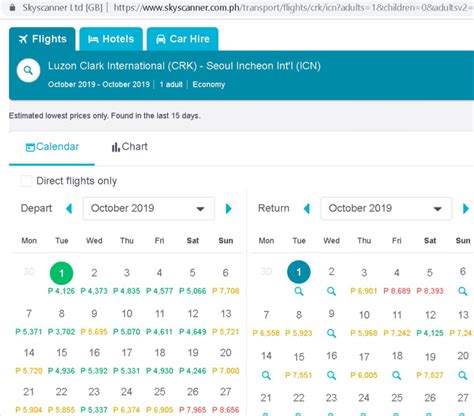This screenshot has width=474, height=416.
Task: Select depart price P 4,930 on date 18
Action: click(x=160, y=371)
